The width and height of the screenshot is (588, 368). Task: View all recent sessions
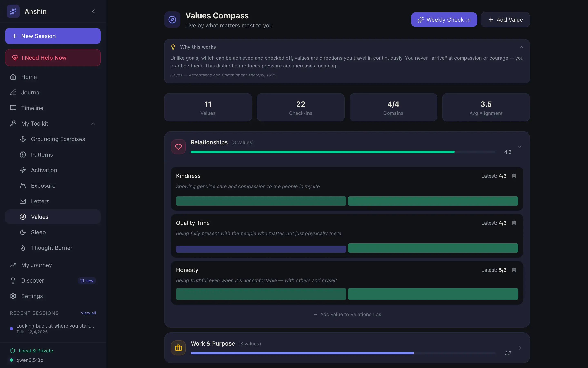click(x=88, y=313)
